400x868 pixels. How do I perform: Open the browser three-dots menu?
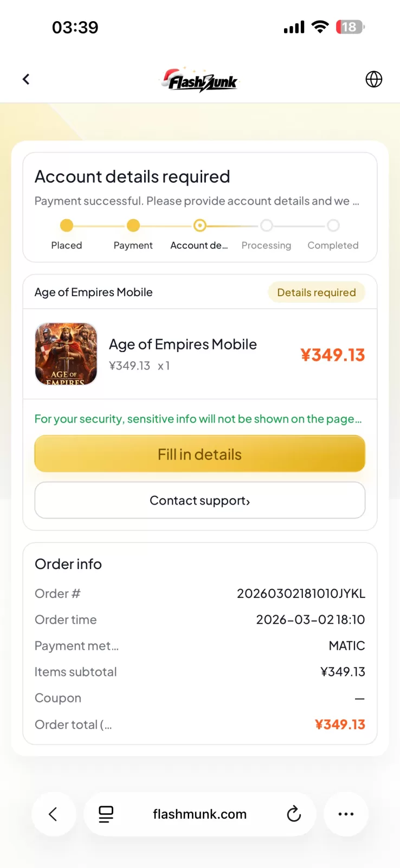click(346, 814)
